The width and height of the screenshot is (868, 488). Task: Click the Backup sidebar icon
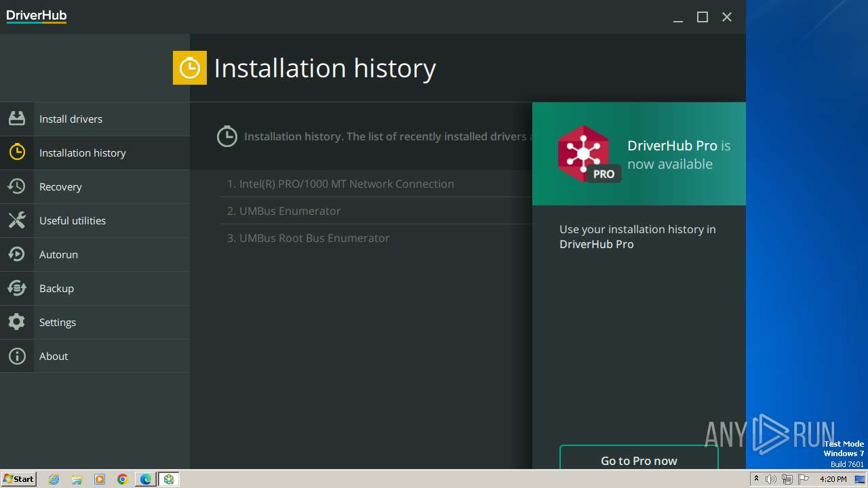point(17,288)
